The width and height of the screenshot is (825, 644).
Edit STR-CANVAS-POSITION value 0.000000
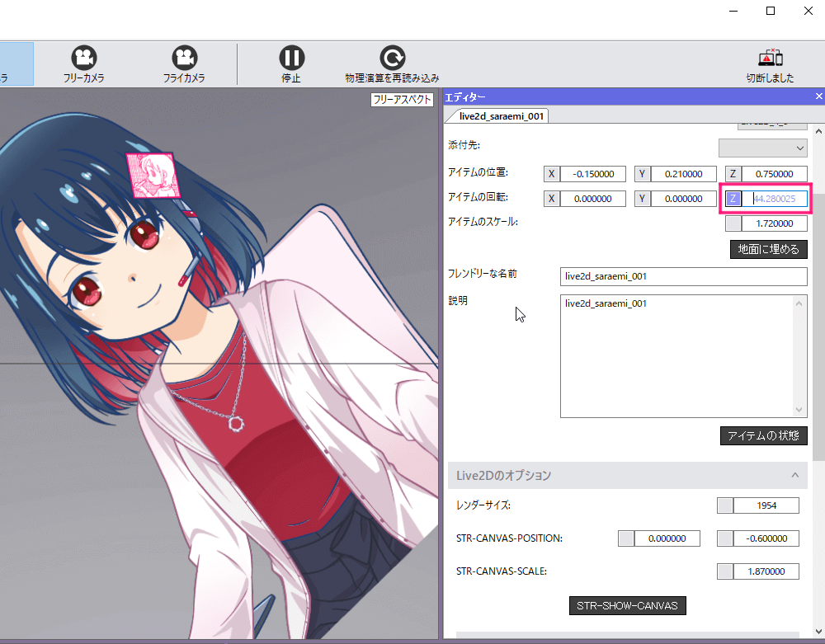tap(667, 538)
